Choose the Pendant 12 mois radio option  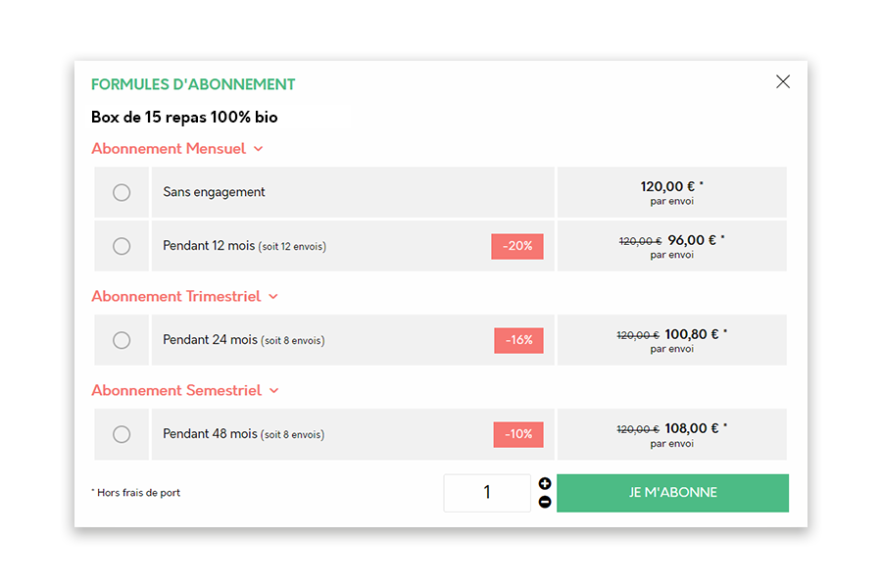[x=122, y=246]
